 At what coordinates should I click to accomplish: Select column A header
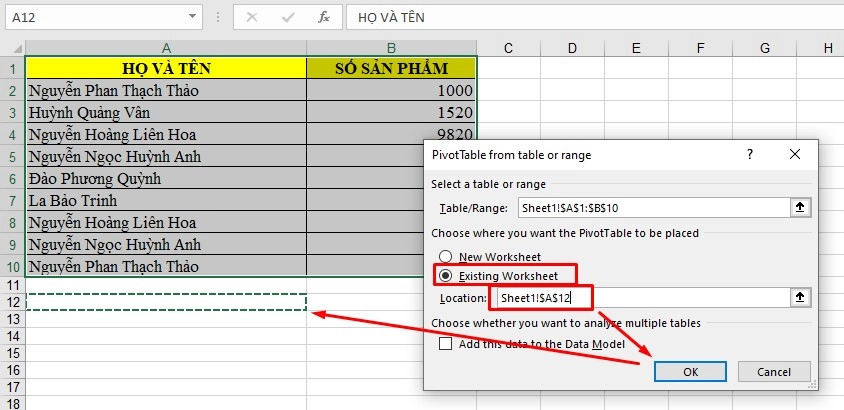(166, 48)
